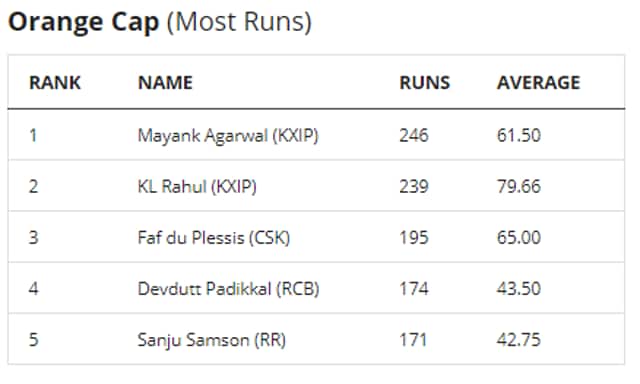640x384 pixels.
Task: Click the RANK column header
Action: pyautogui.click(x=55, y=83)
